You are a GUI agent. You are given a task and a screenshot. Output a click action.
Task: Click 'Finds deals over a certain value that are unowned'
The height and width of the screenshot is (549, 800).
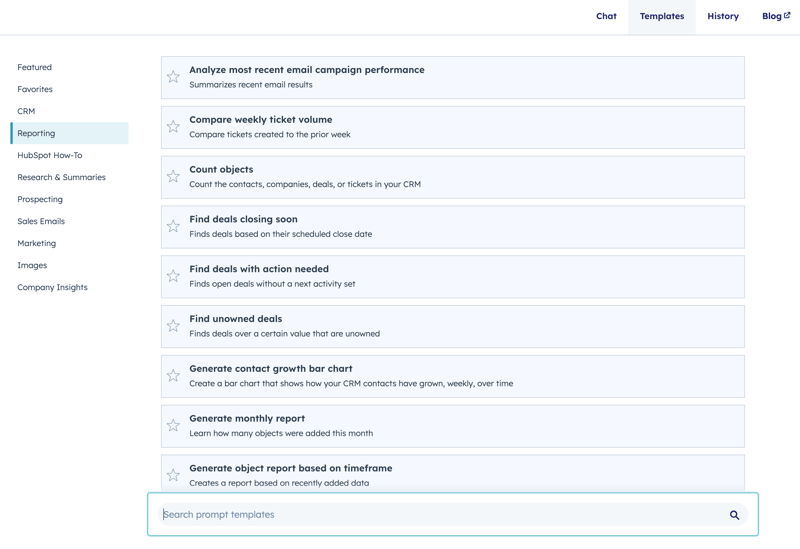[285, 334]
